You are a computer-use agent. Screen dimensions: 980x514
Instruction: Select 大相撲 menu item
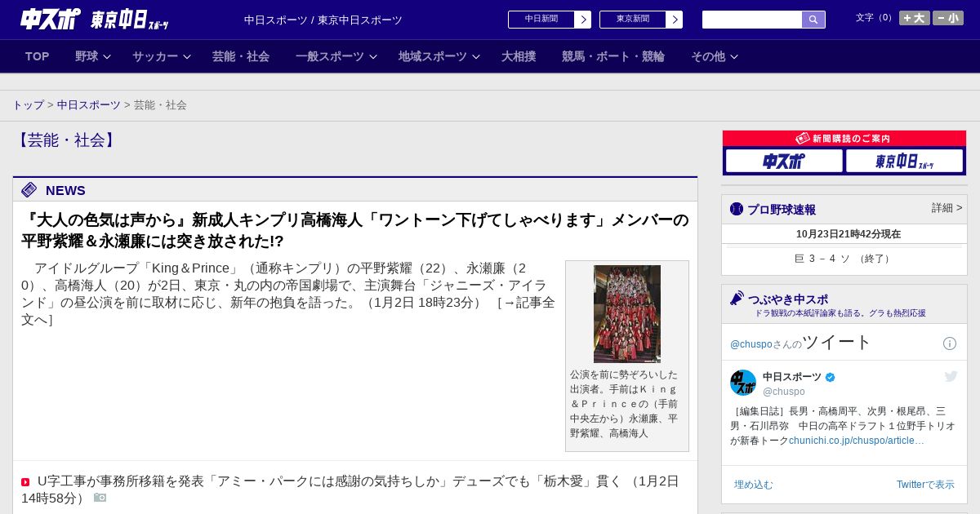pos(519,56)
